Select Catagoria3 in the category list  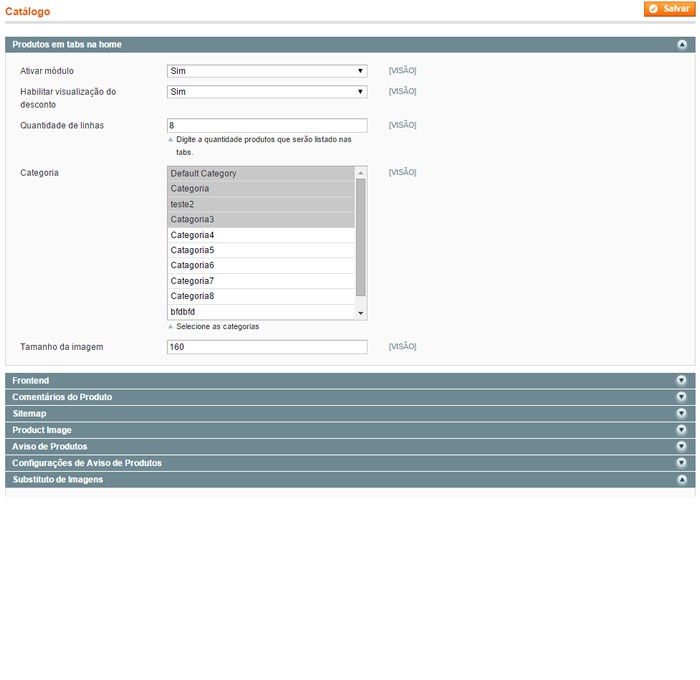click(x=260, y=219)
